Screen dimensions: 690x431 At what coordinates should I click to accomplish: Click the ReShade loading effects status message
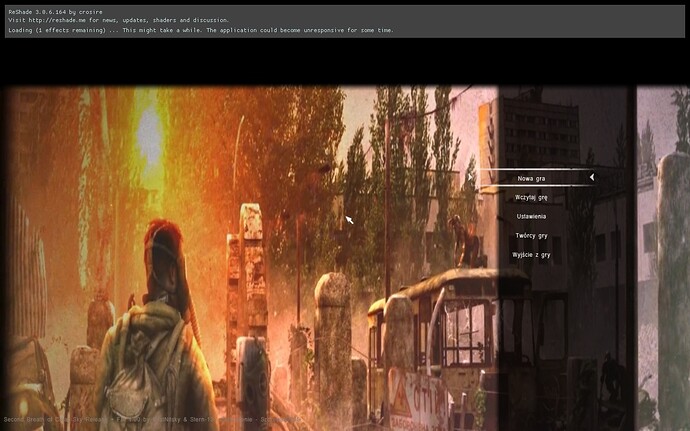[x=200, y=30]
